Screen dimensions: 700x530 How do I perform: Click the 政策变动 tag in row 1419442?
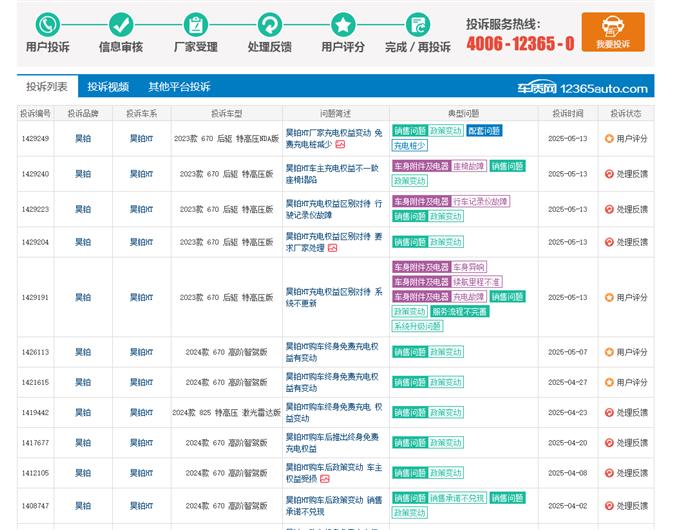coord(446,412)
